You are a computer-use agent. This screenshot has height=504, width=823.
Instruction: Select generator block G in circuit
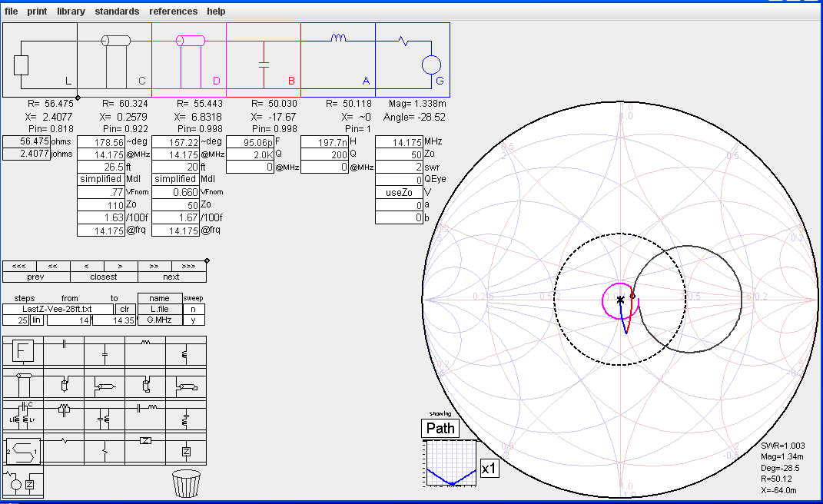[x=413, y=60]
